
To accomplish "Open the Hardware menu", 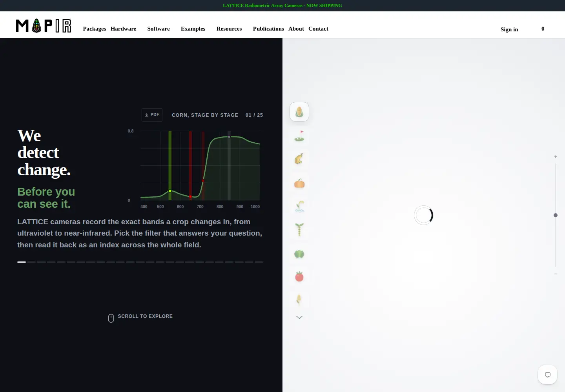I will 123,29.
